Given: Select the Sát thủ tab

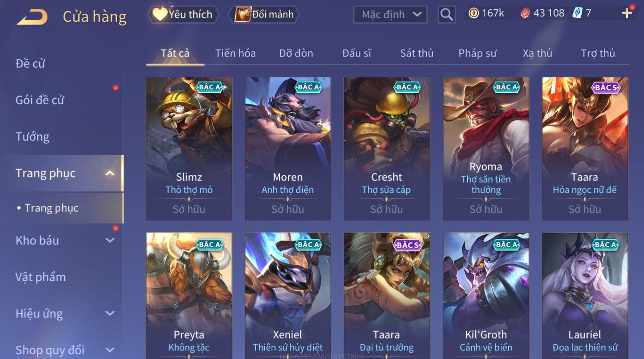Looking at the screenshot, I should tap(417, 53).
